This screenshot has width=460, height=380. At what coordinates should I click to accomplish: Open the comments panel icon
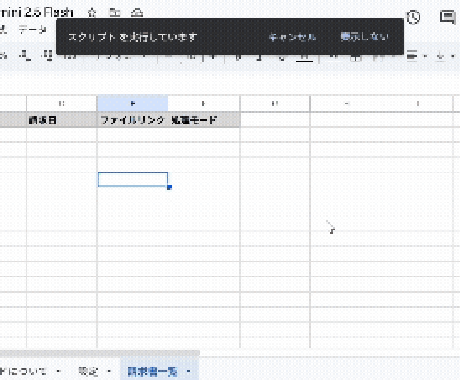tap(448, 17)
